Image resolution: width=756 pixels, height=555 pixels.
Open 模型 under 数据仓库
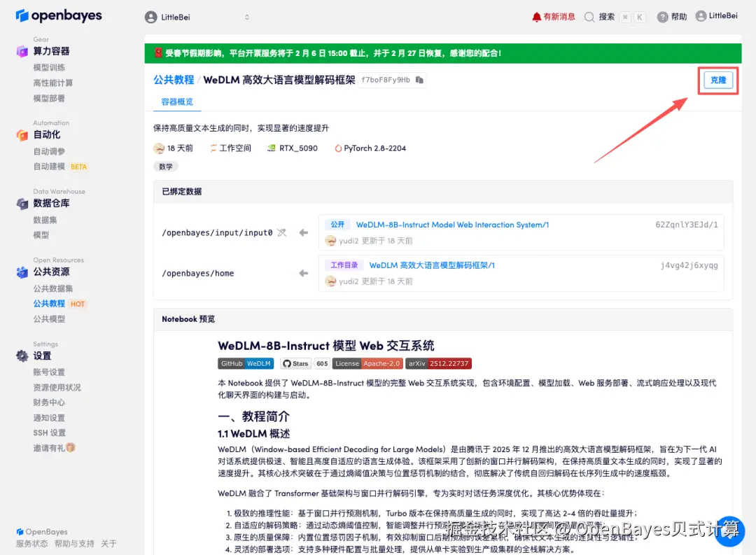click(x=41, y=235)
